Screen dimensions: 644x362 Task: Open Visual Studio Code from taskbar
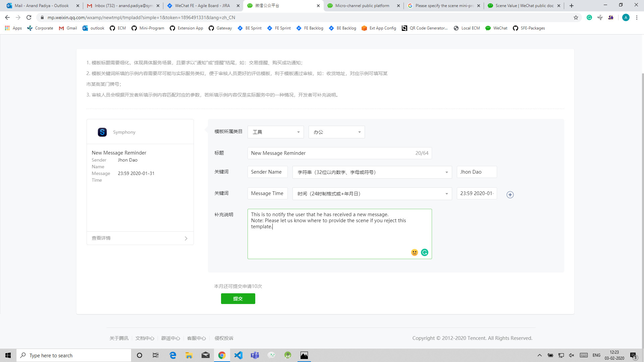click(x=238, y=355)
